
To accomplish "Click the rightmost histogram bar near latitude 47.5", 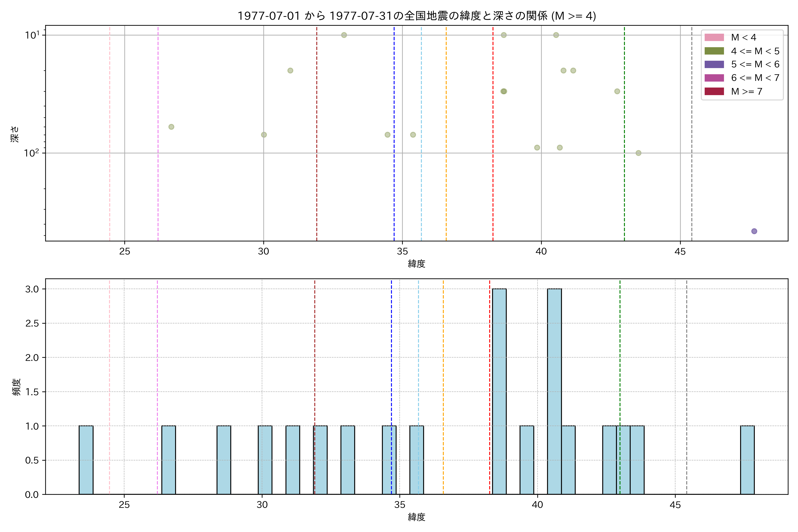I will point(747,460).
